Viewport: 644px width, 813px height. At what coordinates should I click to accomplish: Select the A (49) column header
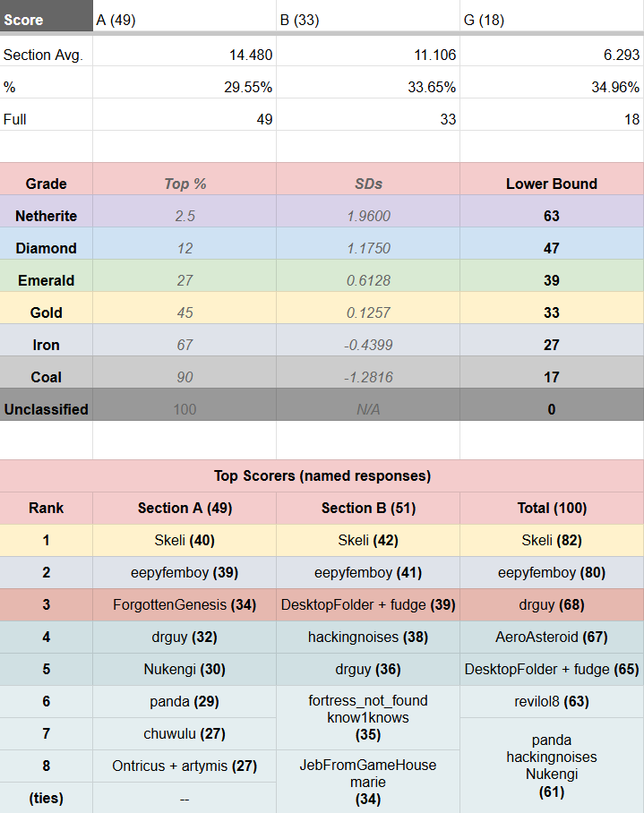185,15
